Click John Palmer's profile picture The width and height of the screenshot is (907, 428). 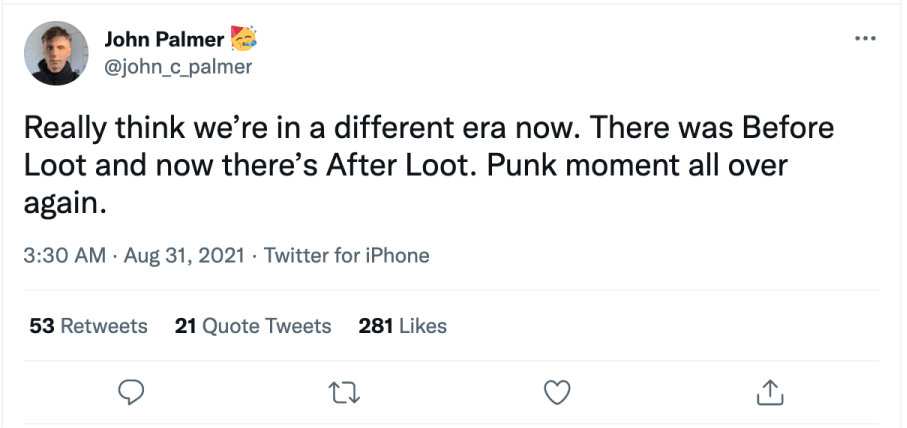click(x=56, y=53)
